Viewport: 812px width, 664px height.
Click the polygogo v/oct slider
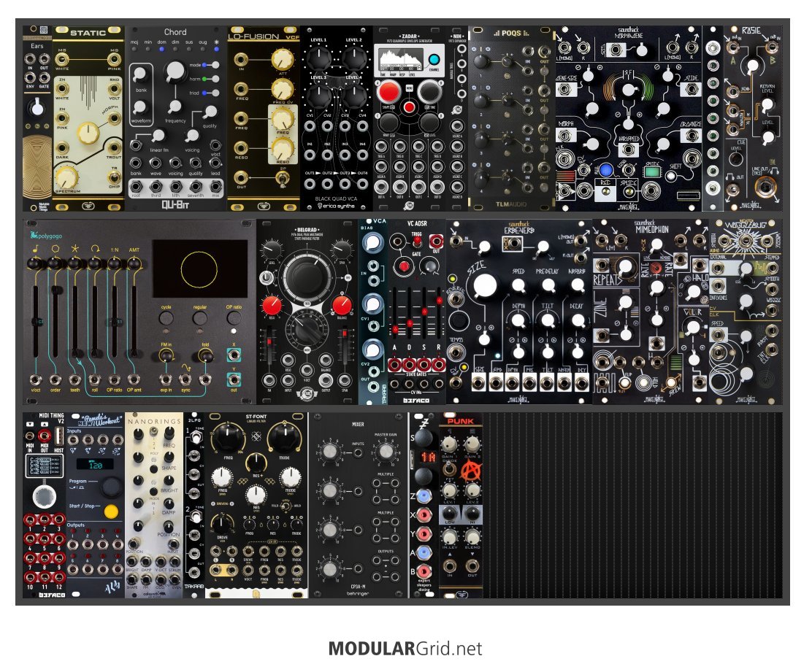(x=36, y=321)
